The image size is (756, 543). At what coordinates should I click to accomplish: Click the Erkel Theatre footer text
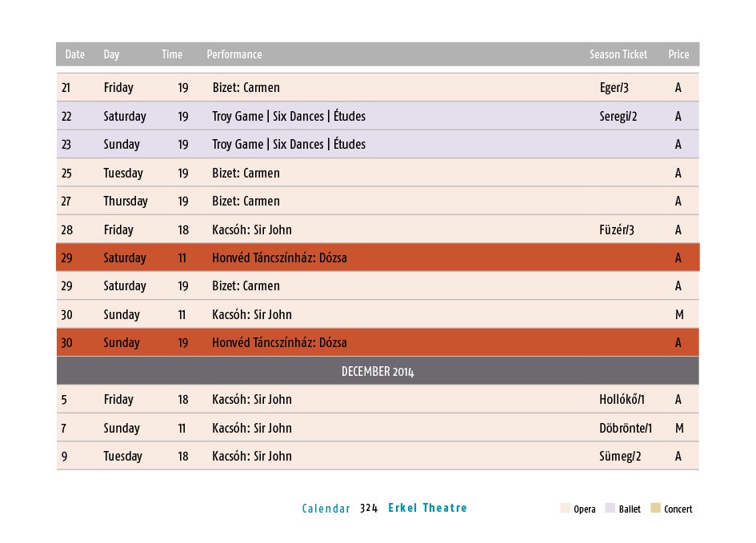[428, 508]
